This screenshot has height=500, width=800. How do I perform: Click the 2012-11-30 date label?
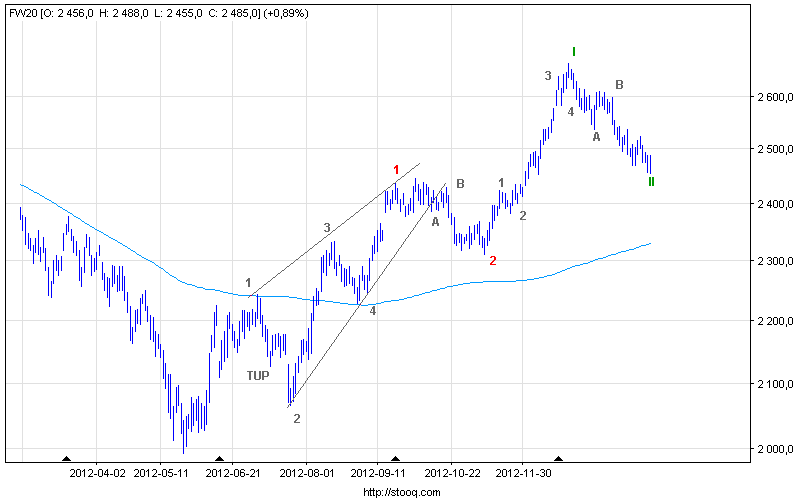point(523,473)
